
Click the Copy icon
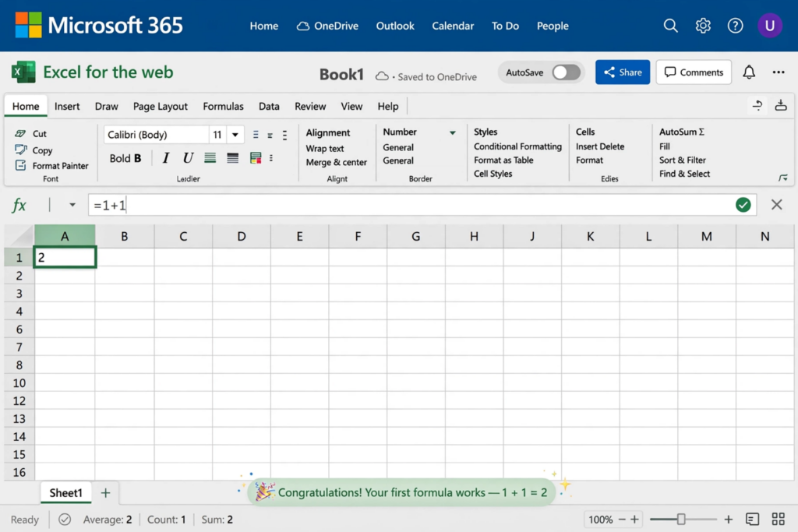(x=20, y=150)
